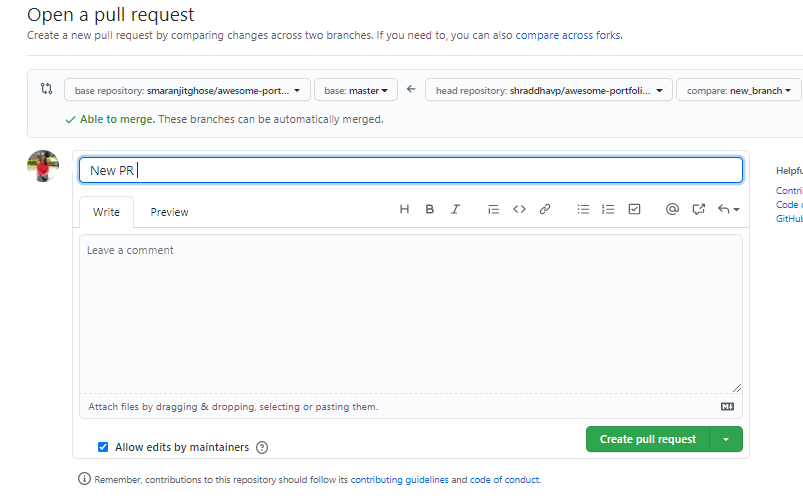Open help icon beside Allow edits
The width and height of the screenshot is (803, 498).
[x=262, y=447]
